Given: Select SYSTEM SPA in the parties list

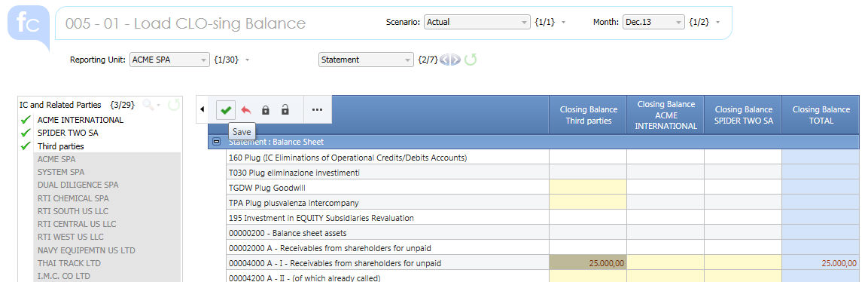Looking at the screenshot, I should tap(61, 172).
